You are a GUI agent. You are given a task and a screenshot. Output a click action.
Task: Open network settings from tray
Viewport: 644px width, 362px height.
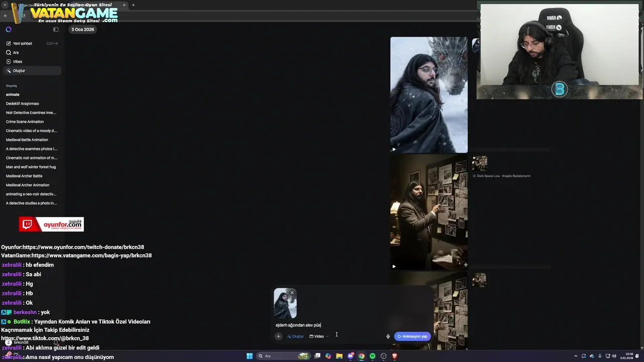[x=607, y=356]
